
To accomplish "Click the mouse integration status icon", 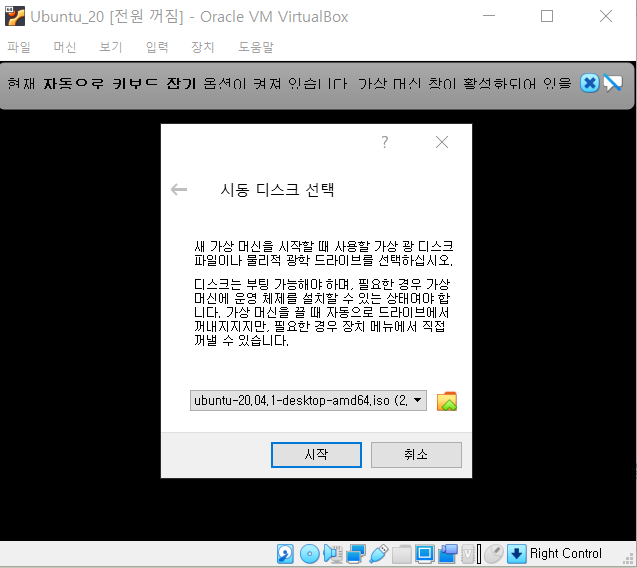I will click(x=494, y=554).
